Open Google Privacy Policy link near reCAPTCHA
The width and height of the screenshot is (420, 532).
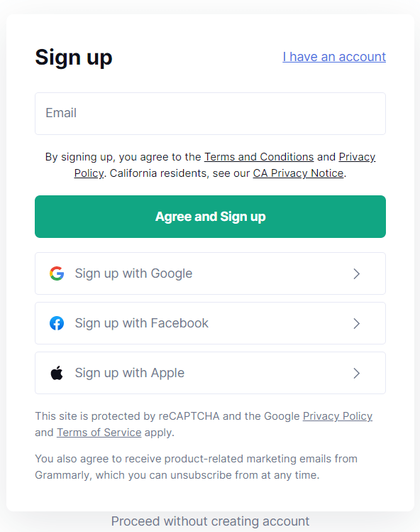(338, 416)
